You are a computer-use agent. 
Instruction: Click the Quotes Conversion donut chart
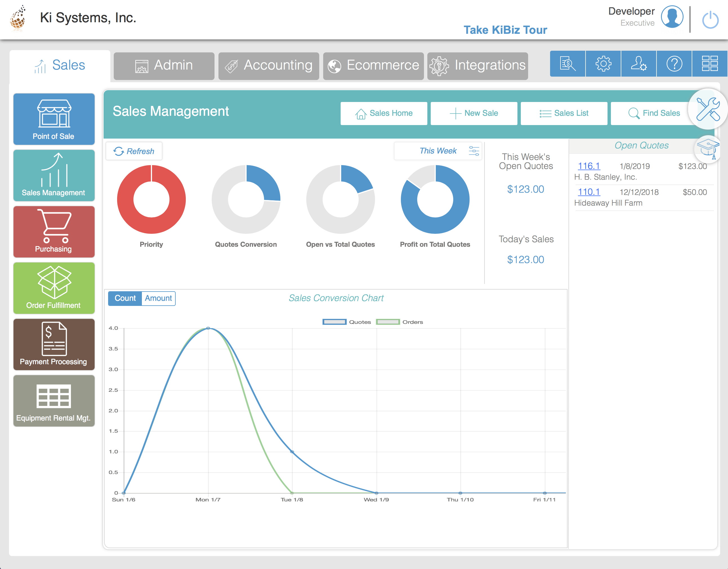coord(246,199)
